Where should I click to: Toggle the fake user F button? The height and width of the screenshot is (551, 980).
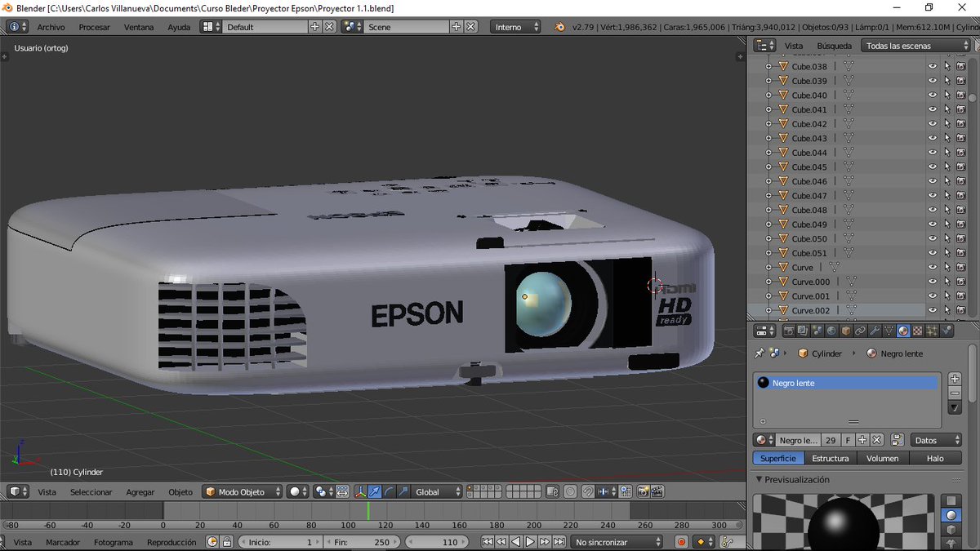point(848,440)
